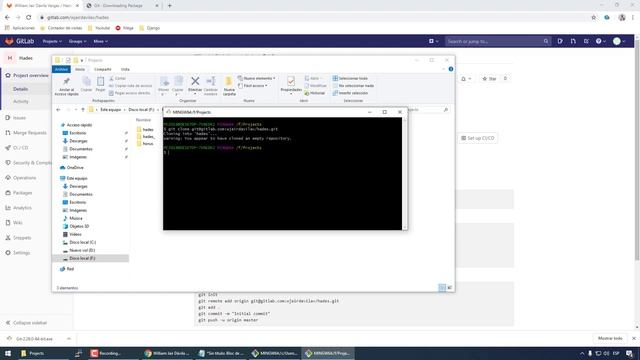This screenshot has width=640, height=360.
Task: Click the Explorer up-folder arrow
Action: pos(83,110)
